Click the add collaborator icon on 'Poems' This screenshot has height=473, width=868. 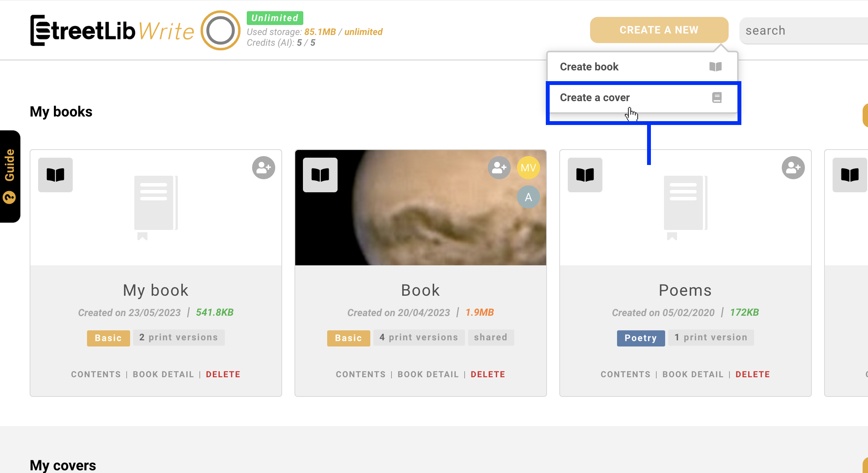(793, 167)
